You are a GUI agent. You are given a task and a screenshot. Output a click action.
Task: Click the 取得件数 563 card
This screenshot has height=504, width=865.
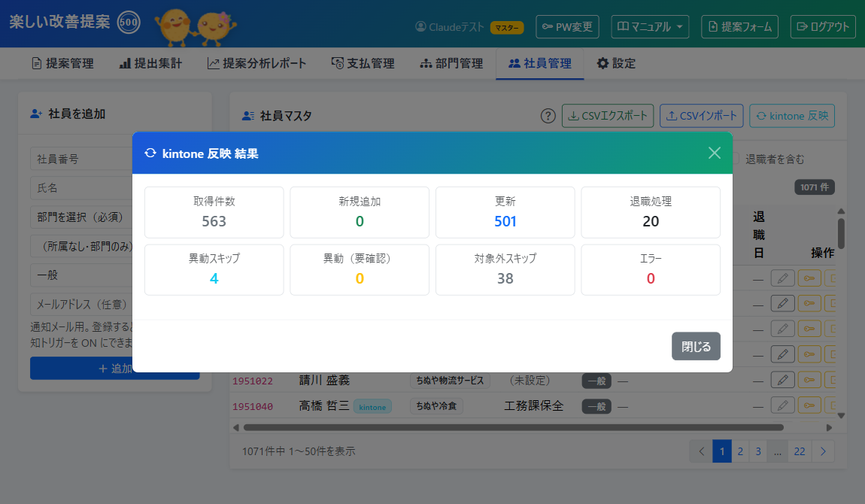coord(214,212)
